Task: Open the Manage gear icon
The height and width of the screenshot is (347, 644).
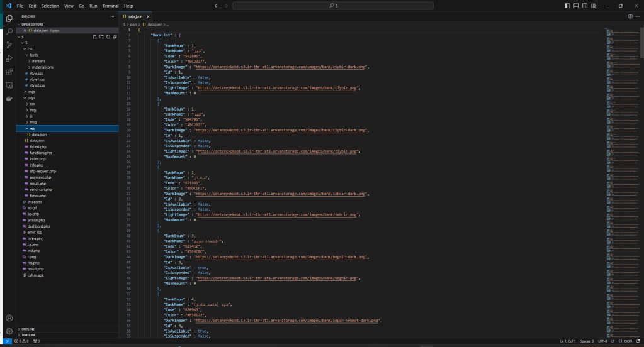Action: [9, 331]
